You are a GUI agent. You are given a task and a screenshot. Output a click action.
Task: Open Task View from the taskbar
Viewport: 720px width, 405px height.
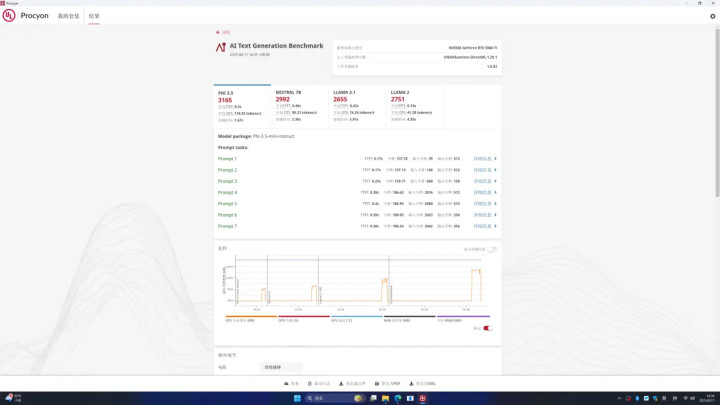pyautogui.click(x=373, y=398)
